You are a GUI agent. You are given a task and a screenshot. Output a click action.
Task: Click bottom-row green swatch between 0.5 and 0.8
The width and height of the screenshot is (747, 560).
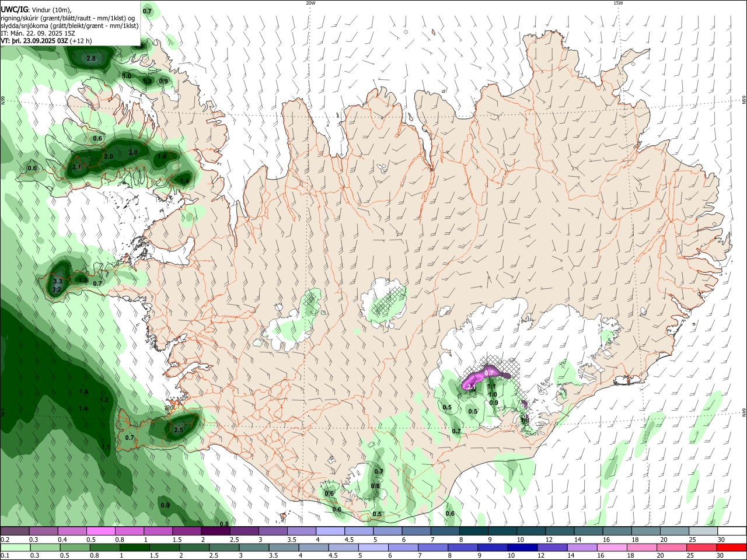(75, 547)
